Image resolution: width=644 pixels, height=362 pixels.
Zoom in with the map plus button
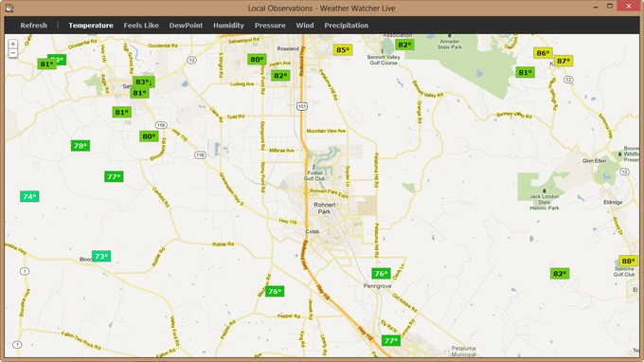(x=13, y=44)
